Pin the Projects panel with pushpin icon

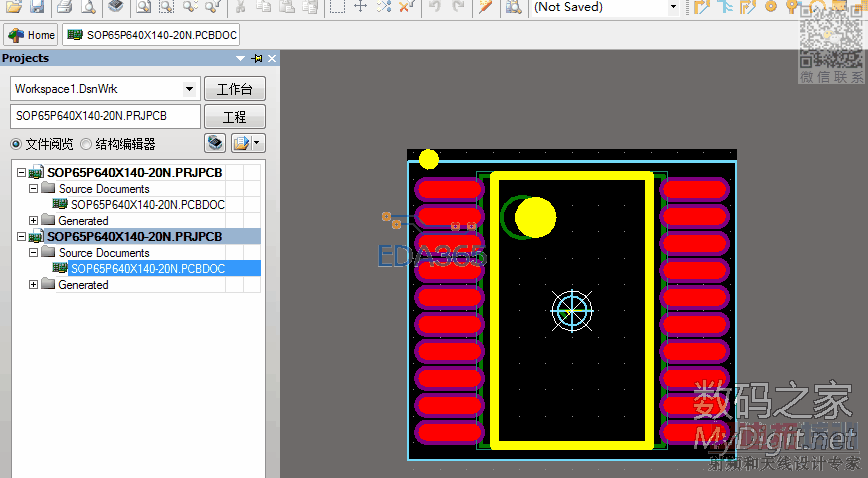[x=257, y=59]
